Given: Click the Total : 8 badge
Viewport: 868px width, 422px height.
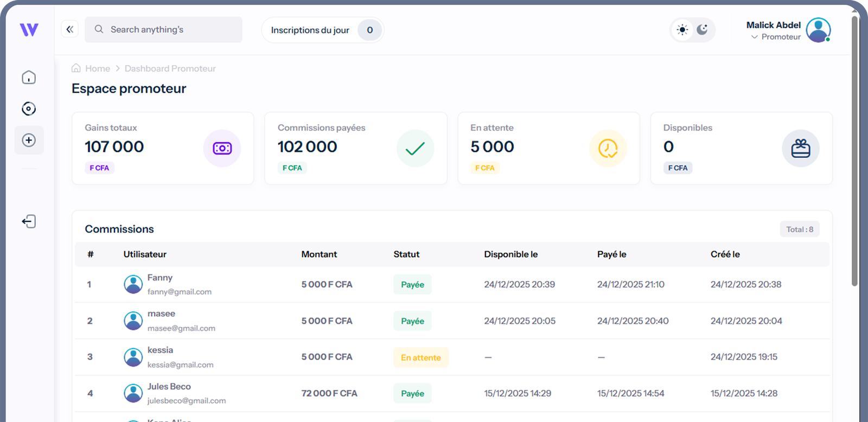Looking at the screenshot, I should 799,229.
